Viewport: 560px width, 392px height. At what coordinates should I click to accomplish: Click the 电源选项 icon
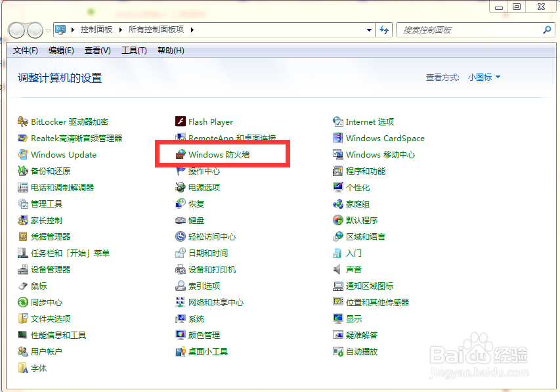click(x=181, y=188)
